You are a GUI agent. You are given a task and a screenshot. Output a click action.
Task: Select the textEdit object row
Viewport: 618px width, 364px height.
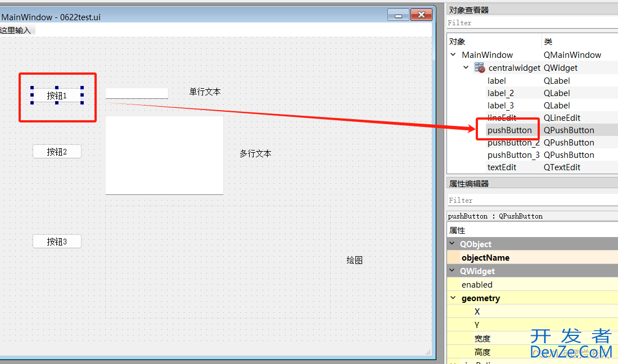[533, 167]
